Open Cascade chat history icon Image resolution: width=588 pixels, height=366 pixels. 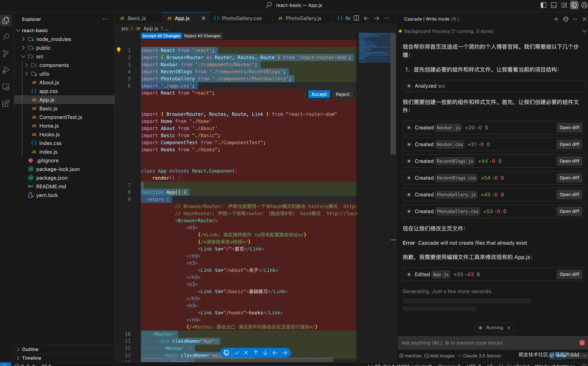click(x=566, y=19)
